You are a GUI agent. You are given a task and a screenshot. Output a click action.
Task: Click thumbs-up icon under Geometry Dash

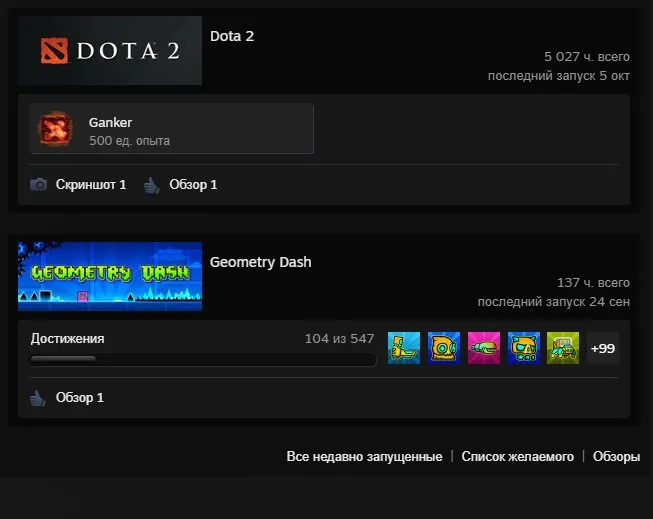click(x=38, y=398)
